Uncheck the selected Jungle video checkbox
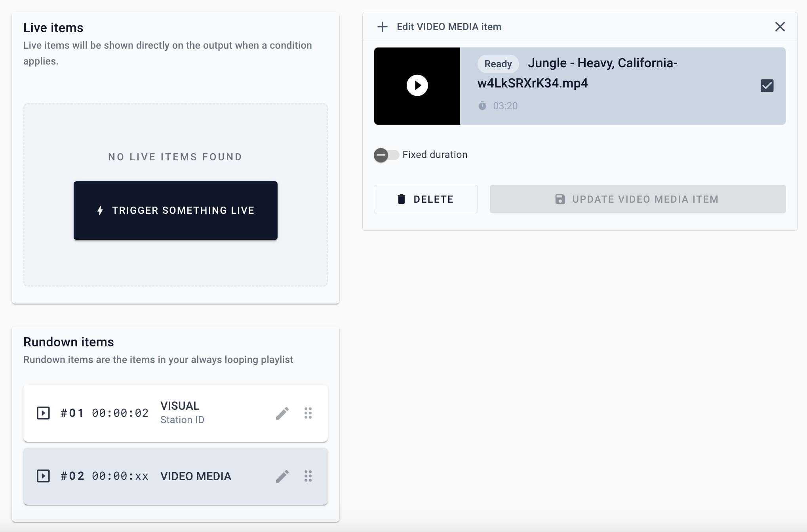The width and height of the screenshot is (807, 532). (767, 85)
